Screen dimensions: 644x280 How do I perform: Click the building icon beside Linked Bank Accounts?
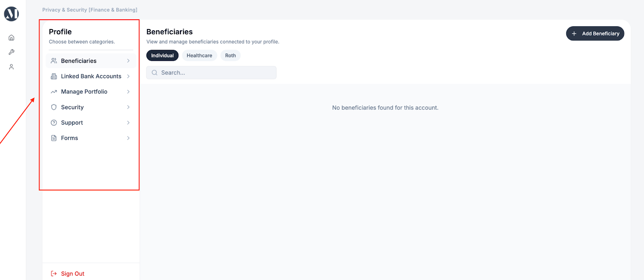point(54,76)
